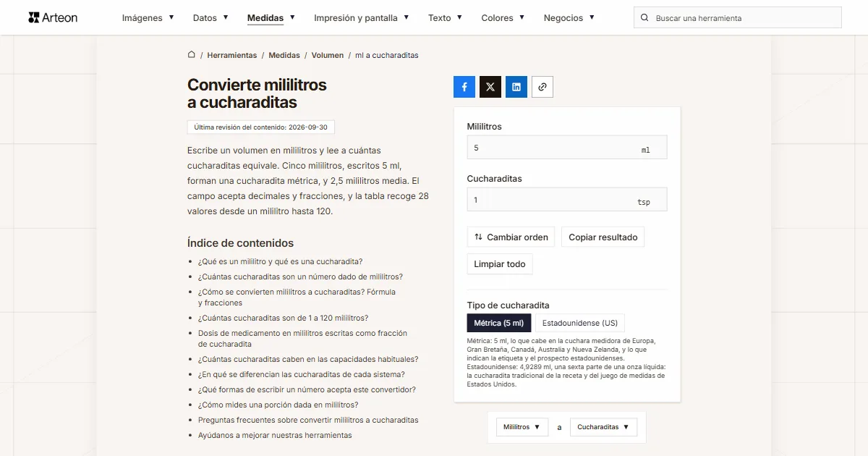Share page on X
The image size is (868, 456).
click(x=490, y=87)
